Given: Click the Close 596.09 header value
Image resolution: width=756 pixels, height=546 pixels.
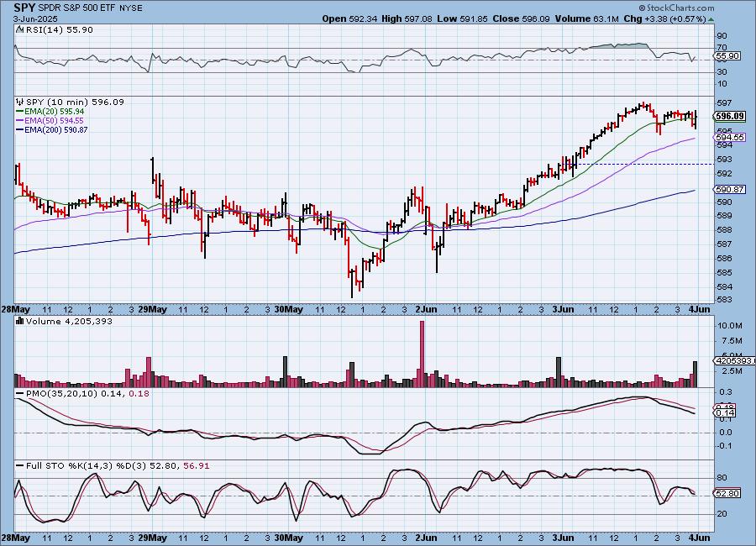Looking at the screenshot, I should coord(521,18).
